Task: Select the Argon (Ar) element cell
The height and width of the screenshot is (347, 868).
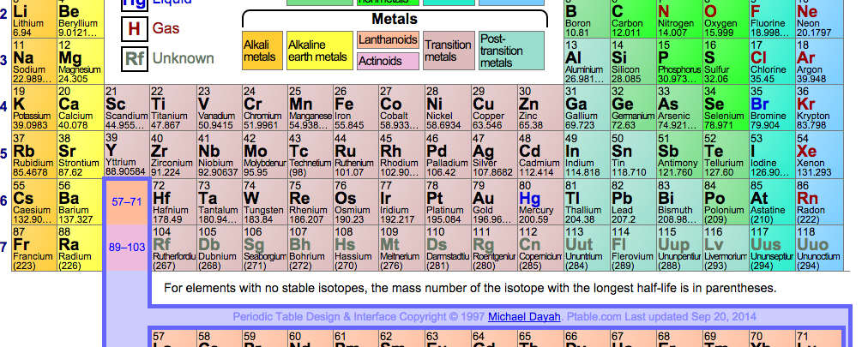Action: (819, 62)
